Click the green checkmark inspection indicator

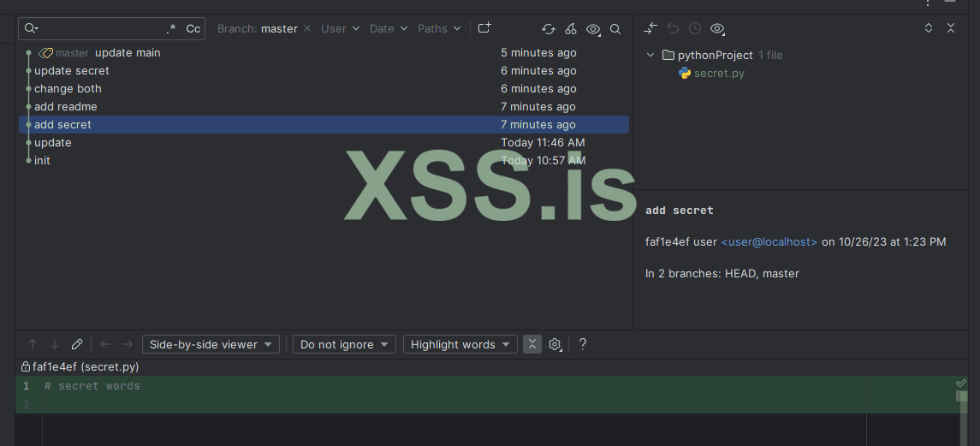pyautogui.click(x=960, y=383)
